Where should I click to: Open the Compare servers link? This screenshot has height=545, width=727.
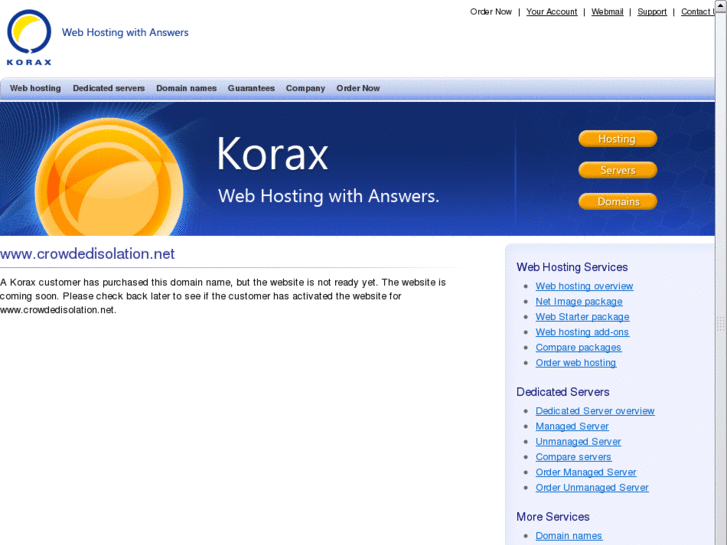[573, 457]
